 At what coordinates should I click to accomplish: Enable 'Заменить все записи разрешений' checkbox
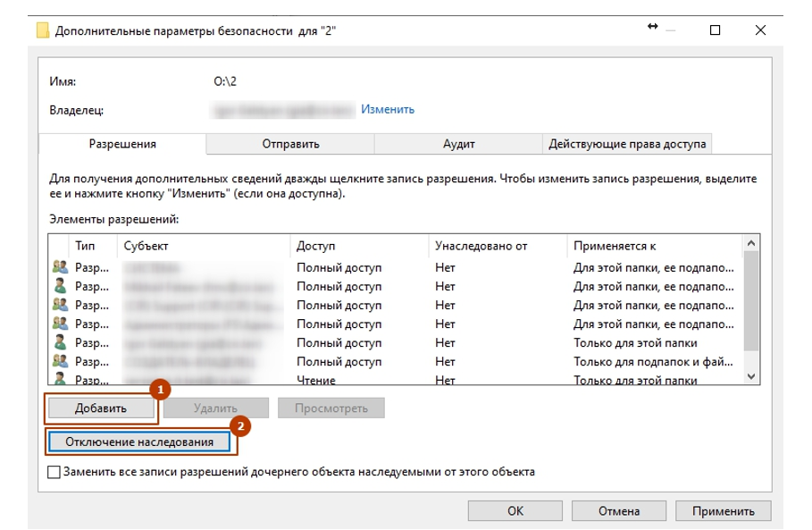click(x=54, y=472)
